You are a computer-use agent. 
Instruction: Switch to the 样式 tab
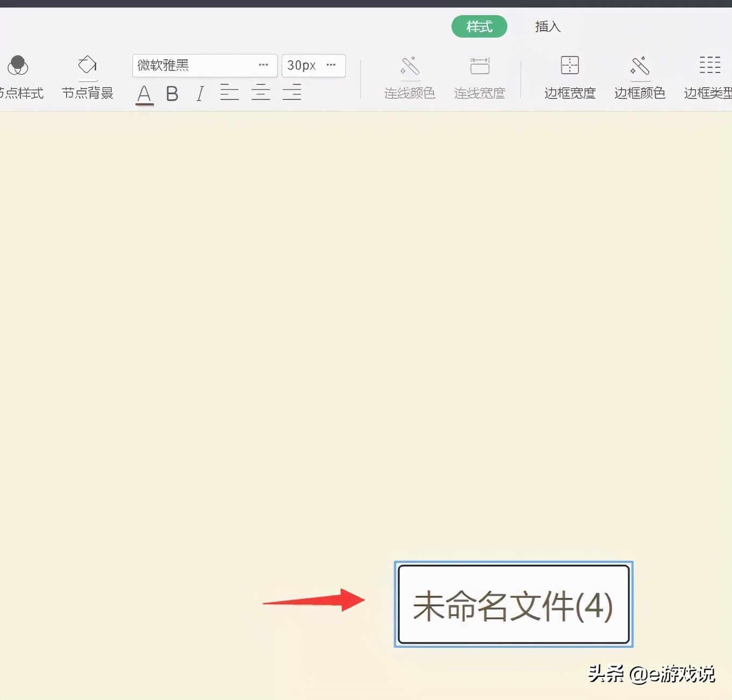pyautogui.click(x=479, y=26)
